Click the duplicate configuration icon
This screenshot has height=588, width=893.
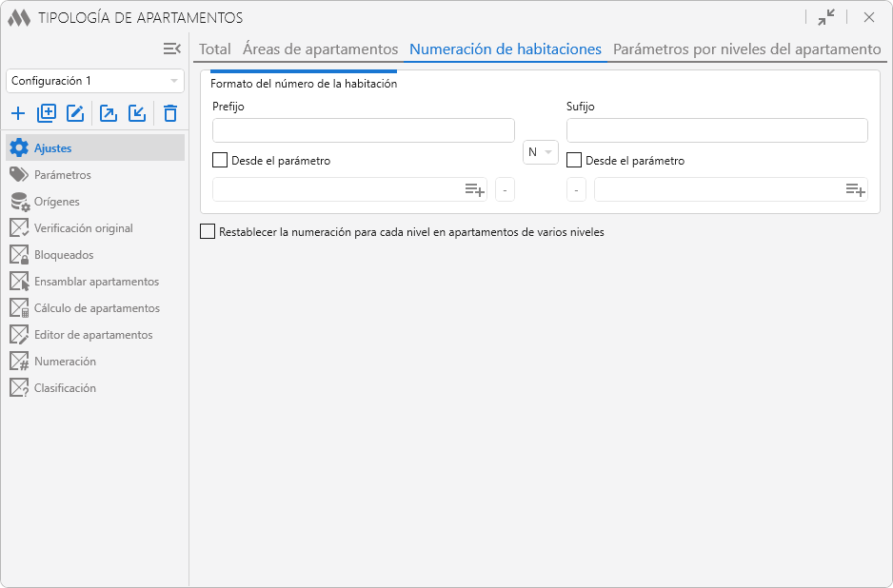[47, 114]
